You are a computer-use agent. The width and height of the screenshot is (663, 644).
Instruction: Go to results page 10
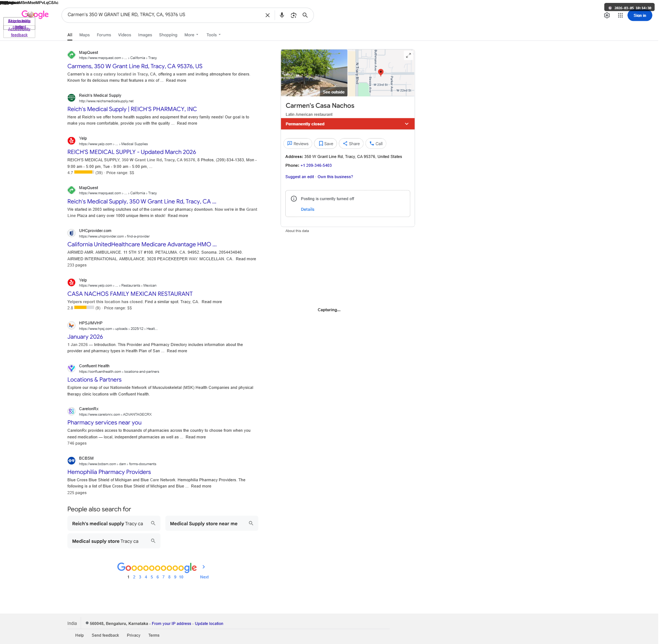click(x=181, y=577)
